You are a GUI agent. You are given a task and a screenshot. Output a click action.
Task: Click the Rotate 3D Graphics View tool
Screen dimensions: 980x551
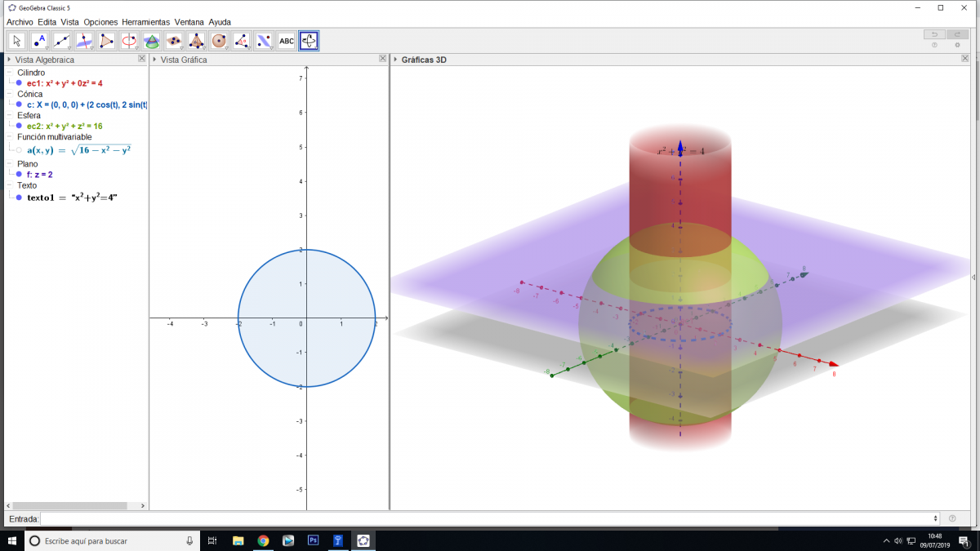pos(309,40)
